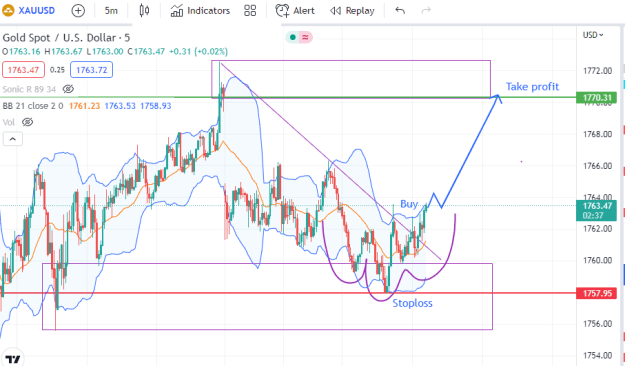Select the Buy text annotation
This screenshot has height=366, width=625.
coord(409,204)
